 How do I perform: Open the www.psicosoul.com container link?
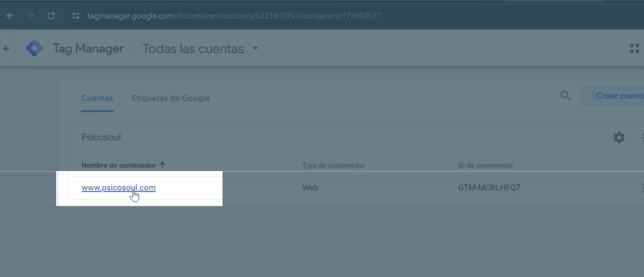click(118, 188)
